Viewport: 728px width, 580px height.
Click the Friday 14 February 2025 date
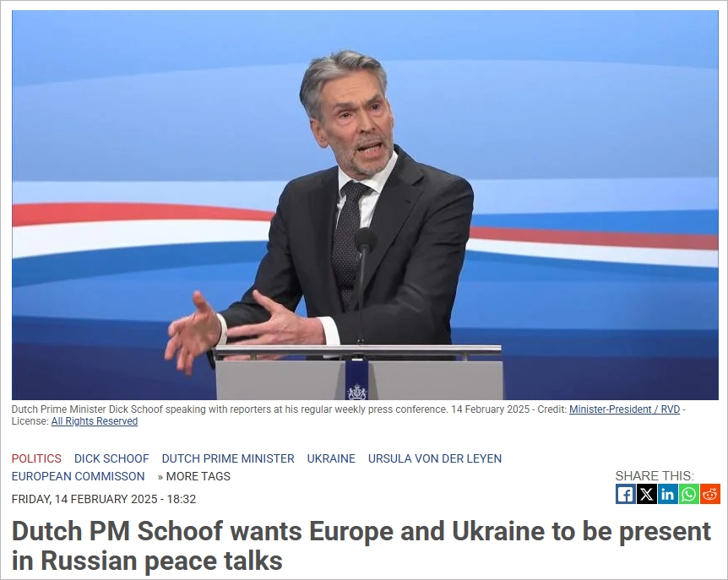tap(104, 499)
